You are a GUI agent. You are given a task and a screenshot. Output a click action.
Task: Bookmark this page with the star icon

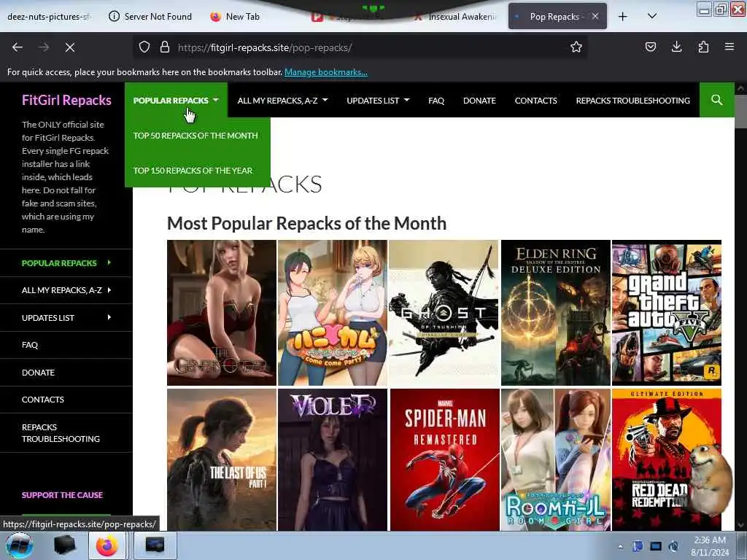point(576,47)
